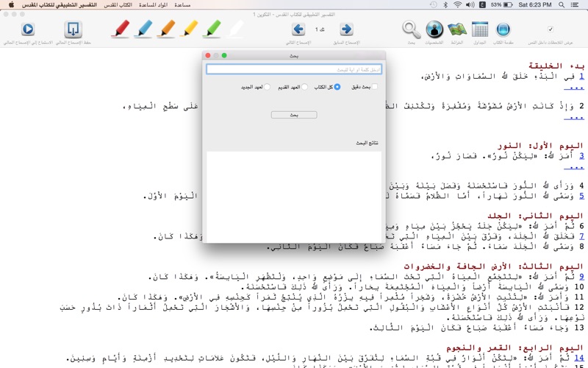This screenshot has width=588, height=368.
Task: Open verse 1 number link
Action: (x=581, y=77)
